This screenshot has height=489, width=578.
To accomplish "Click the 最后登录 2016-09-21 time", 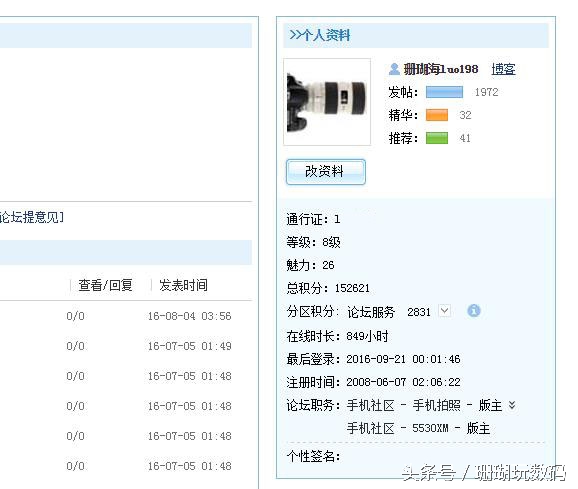I will [x=403, y=359].
